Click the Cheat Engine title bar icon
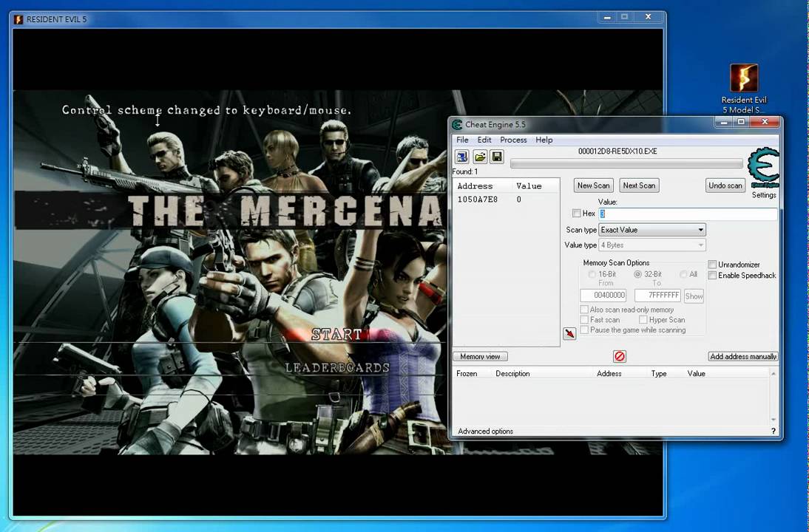Image resolution: width=809 pixels, height=532 pixels. pos(456,124)
